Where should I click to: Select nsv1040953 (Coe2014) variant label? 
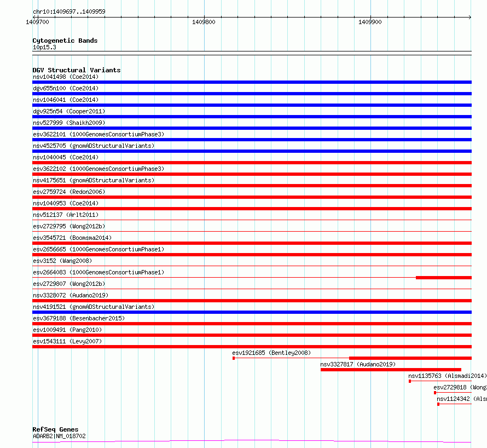[x=66, y=203]
